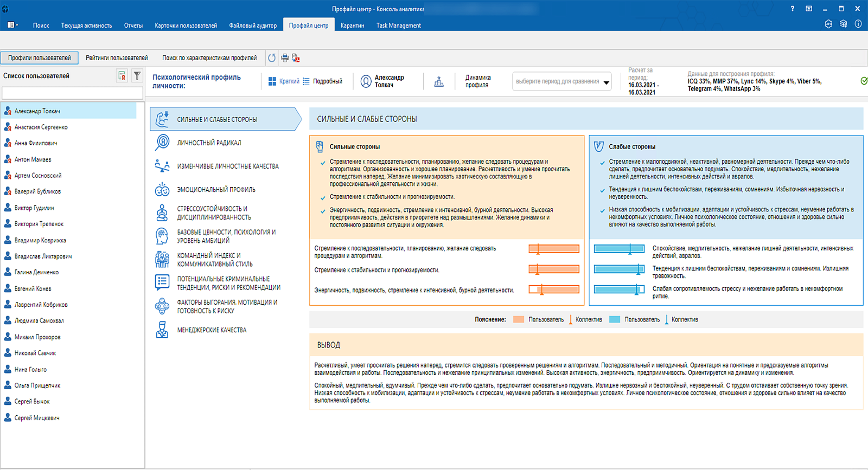Click the Стрессоустойчивость и дисциплинированность icon
This screenshot has width=868, height=470.
pyautogui.click(x=162, y=213)
